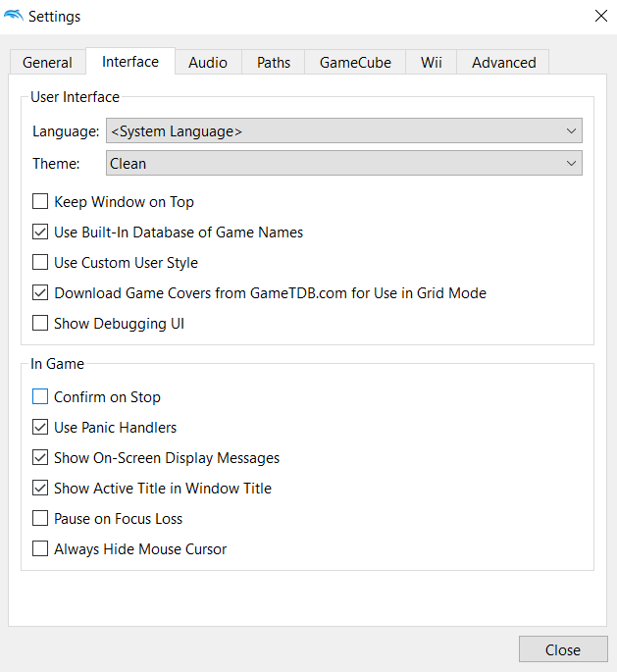Click the Dolphin logo icon in title bar

tap(14, 16)
